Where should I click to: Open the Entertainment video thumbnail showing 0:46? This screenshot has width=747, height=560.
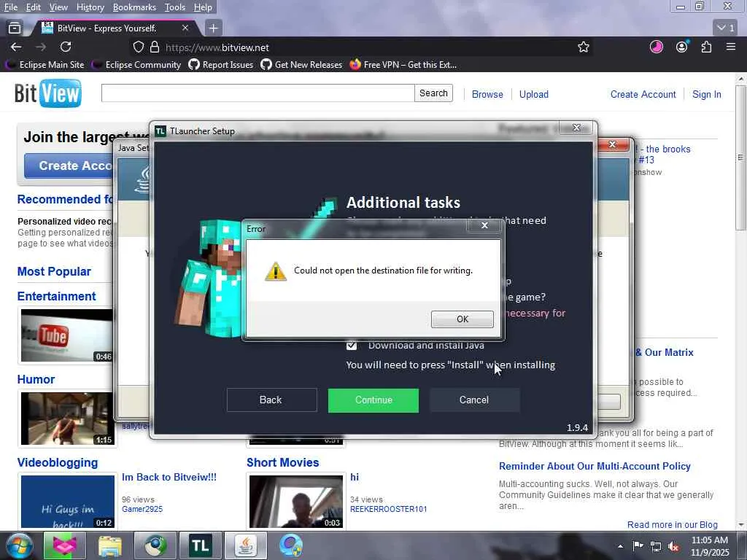(x=66, y=335)
